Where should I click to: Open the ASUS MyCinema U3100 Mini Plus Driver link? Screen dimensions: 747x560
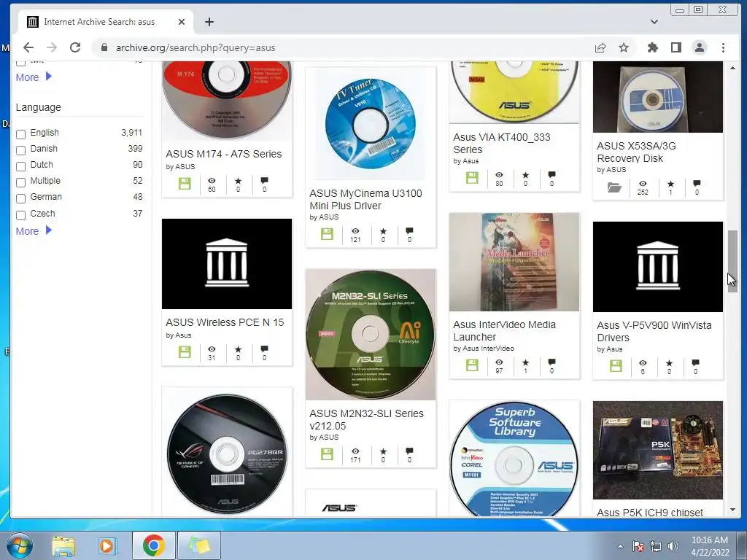click(365, 200)
